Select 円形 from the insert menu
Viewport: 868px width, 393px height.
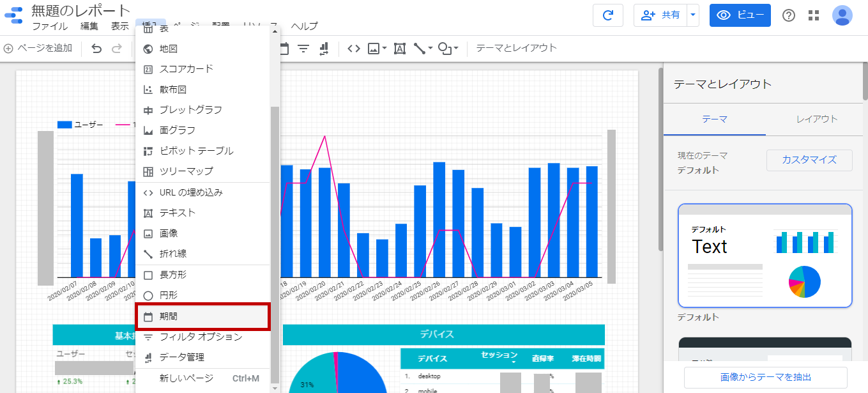coord(203,295)
